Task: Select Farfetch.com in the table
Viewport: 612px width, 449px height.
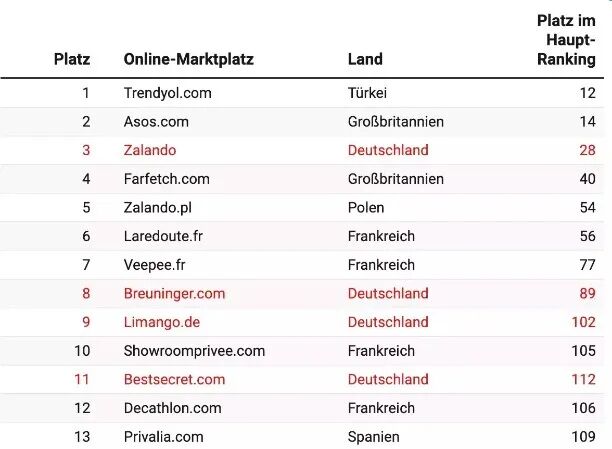Action: pos(167,179)
